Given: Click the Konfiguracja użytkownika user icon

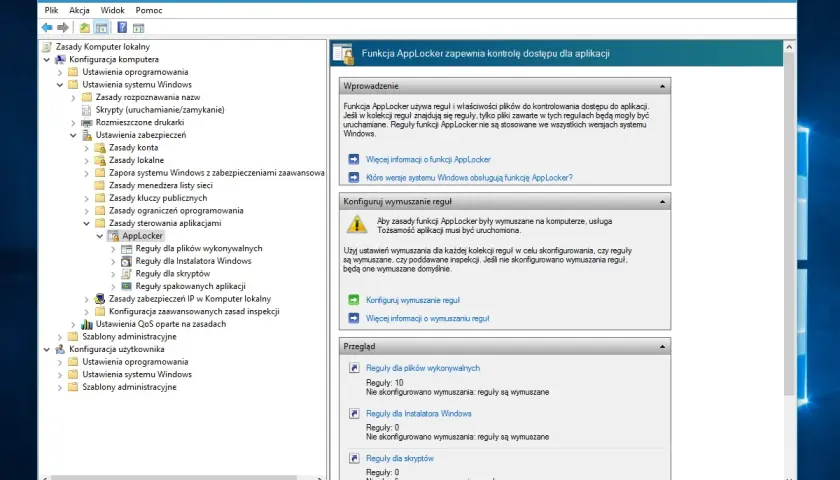Looking at the screenshot, I should pos(61,349).
